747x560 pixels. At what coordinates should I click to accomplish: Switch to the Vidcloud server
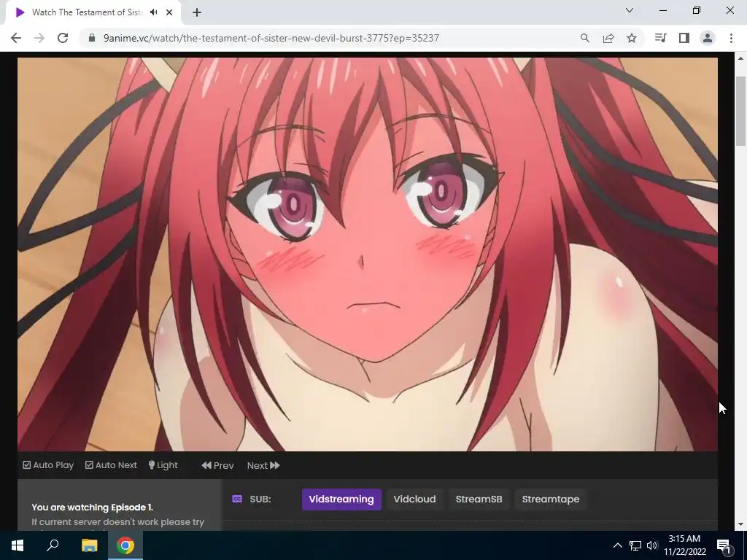click(x=414, y=499)
